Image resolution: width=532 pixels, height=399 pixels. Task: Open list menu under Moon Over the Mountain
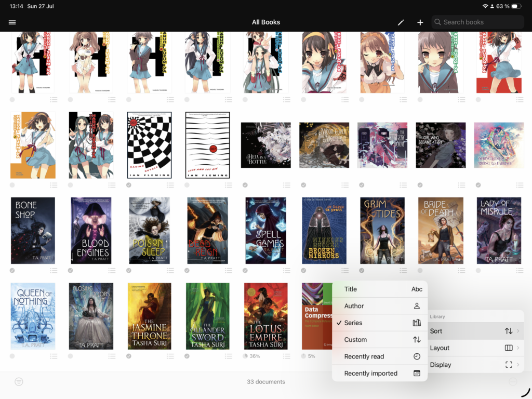[345, 185]
